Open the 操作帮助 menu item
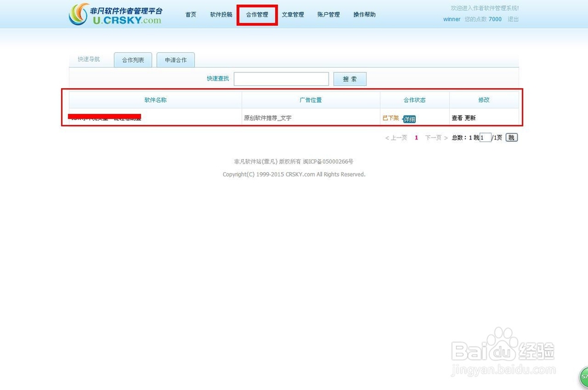588x390 pixels. (364, 14)
